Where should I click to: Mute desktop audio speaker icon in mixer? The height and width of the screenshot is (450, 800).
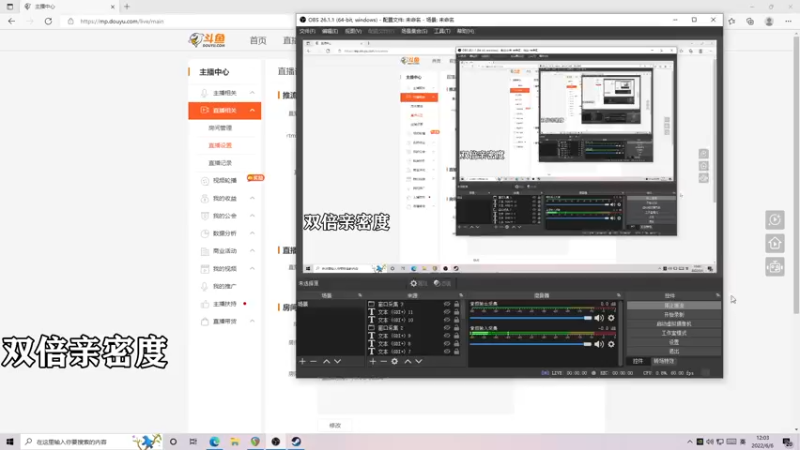click(x=599, y=318)
